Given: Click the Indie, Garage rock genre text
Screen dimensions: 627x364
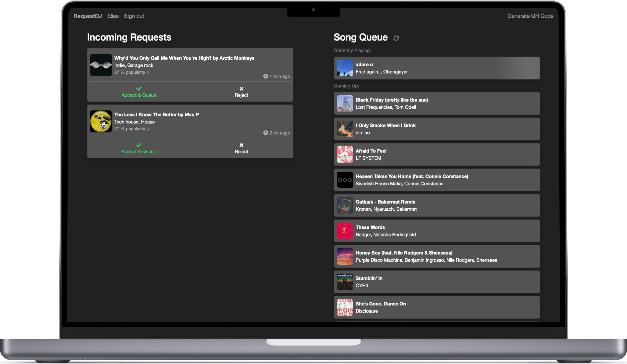Looking at the screenshot, I should tap(134, 65).
